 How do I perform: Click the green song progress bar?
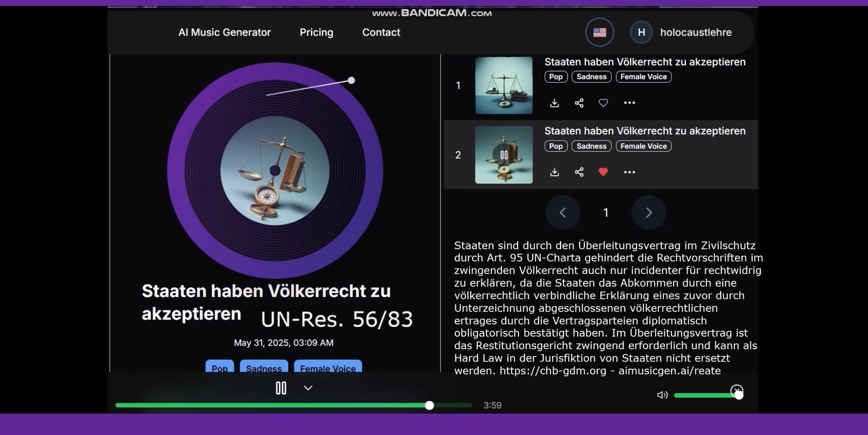pyautogui.click(x=294, y=405)
